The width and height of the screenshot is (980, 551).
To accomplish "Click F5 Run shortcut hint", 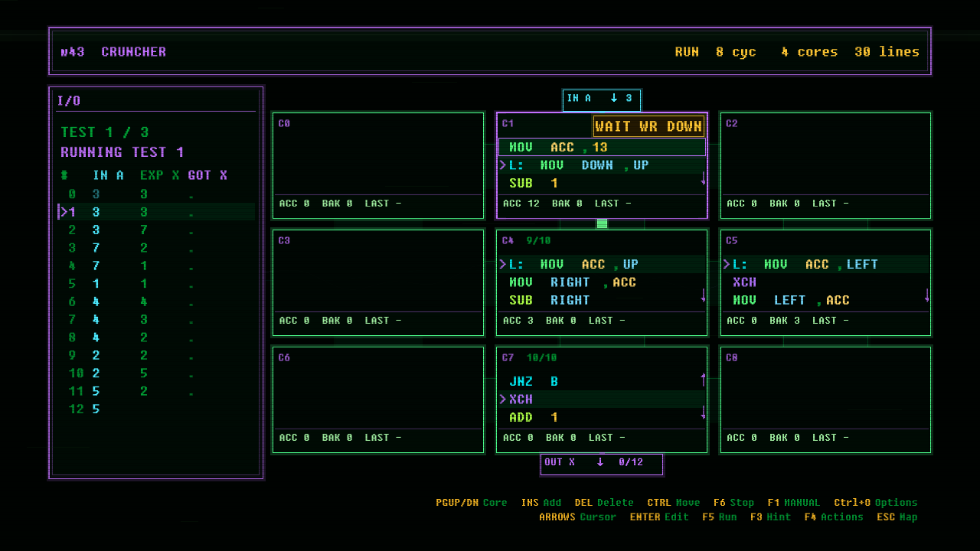I will pos(720,517).
